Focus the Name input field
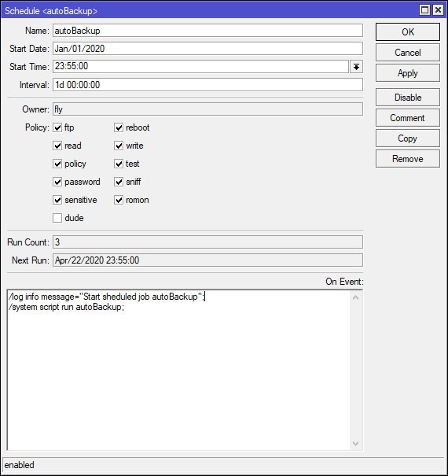 [x=207, y=31]
